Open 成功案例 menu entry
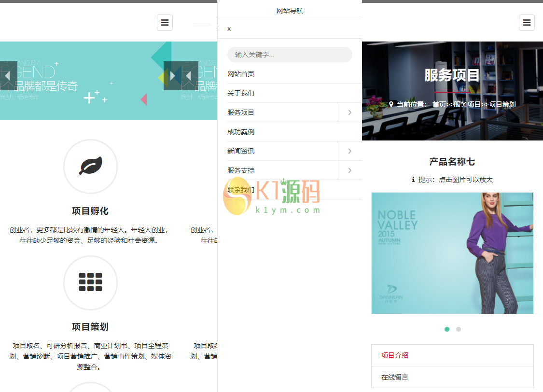The width and height of the screenshot is (543, 392). coord(294,132)
